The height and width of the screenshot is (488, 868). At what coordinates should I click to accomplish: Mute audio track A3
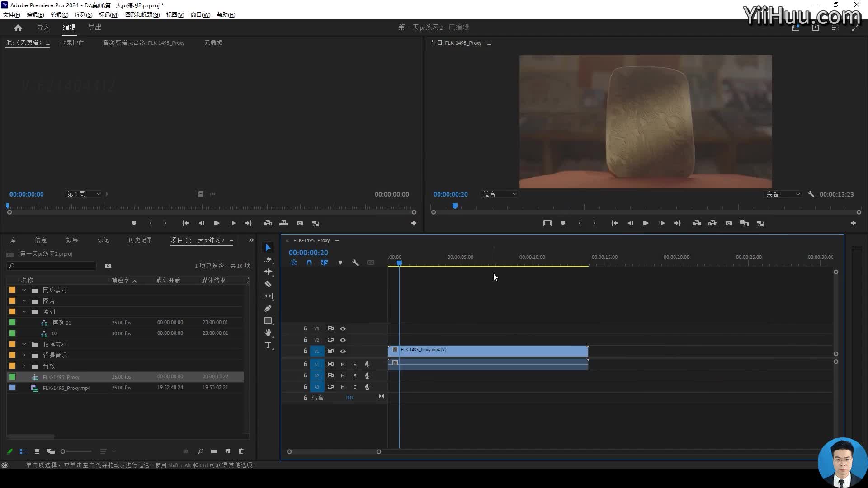tap(343, 387)
